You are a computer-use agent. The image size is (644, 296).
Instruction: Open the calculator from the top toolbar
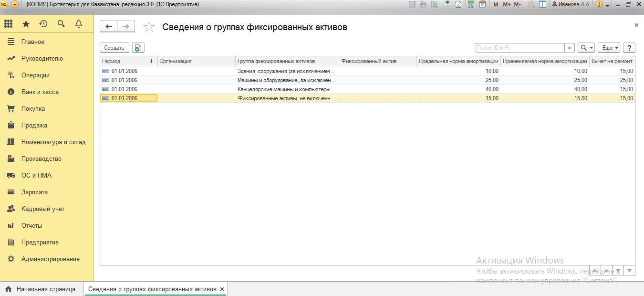471,4
